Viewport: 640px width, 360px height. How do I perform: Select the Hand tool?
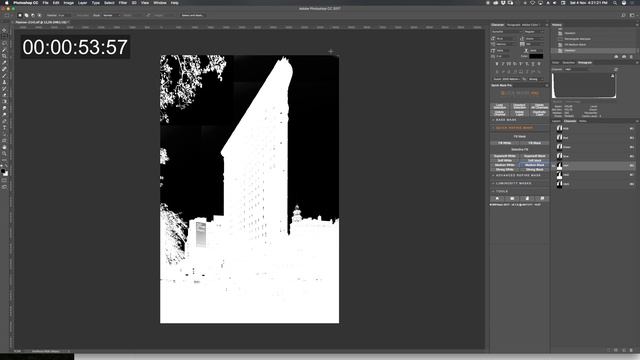[x=4, y=147]
